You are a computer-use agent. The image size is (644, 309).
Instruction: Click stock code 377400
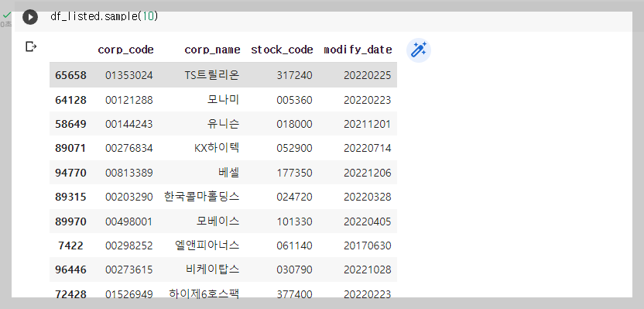tap(294, 294)
